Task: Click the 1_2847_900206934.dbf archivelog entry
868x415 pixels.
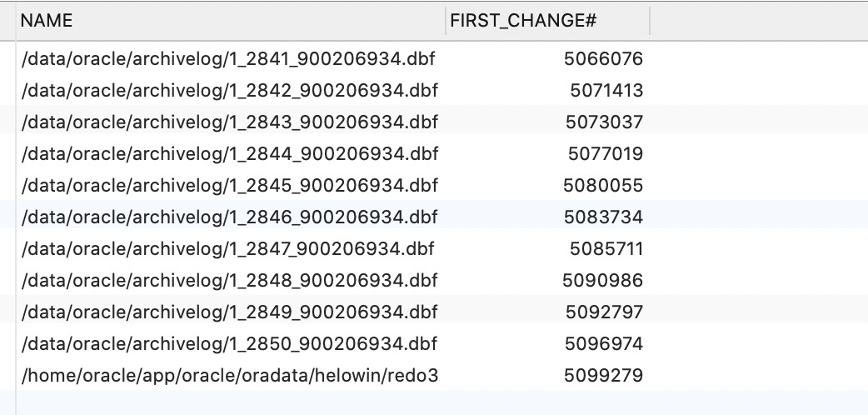Action: point(229,249)
